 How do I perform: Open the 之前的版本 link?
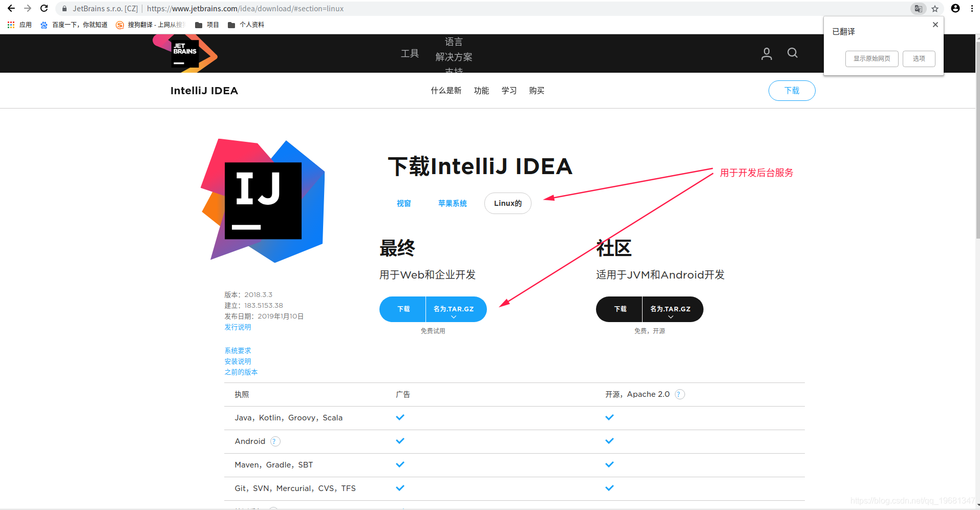tap(241, 372)
